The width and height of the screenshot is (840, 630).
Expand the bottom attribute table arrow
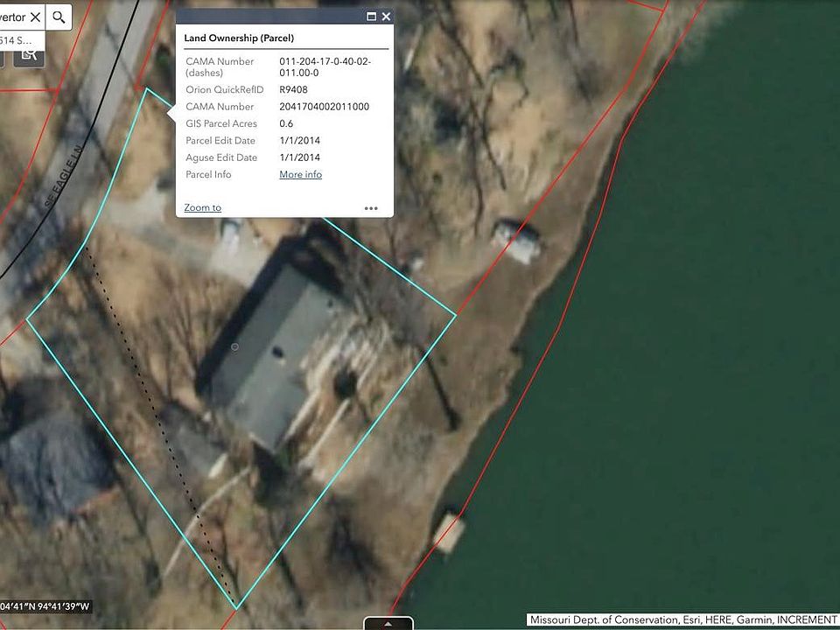tap(388, 623)
